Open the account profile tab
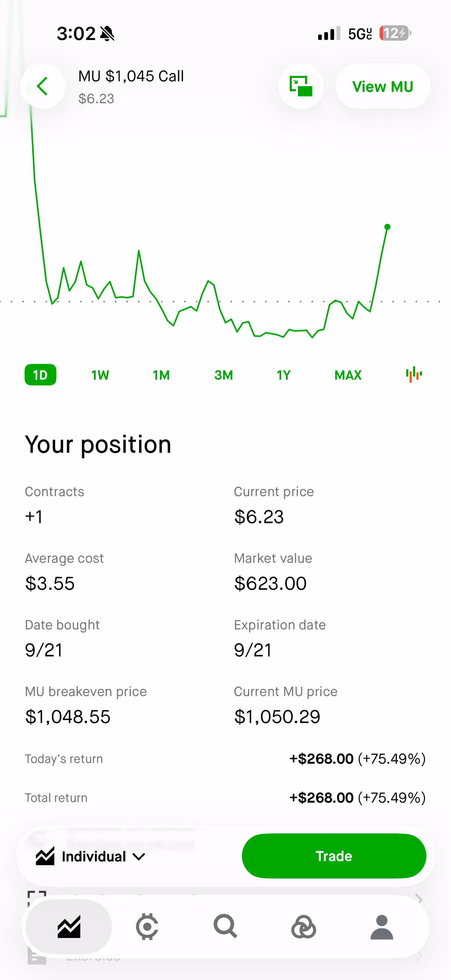Viewport: 451px width, 980px height. [382, 927]
